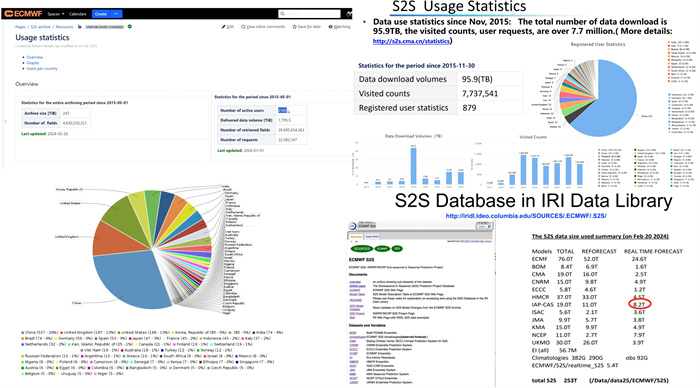This screenshot has width=700, height=388.
Task: Click the large blue China pie slice
Action: (x=129, y=277)
